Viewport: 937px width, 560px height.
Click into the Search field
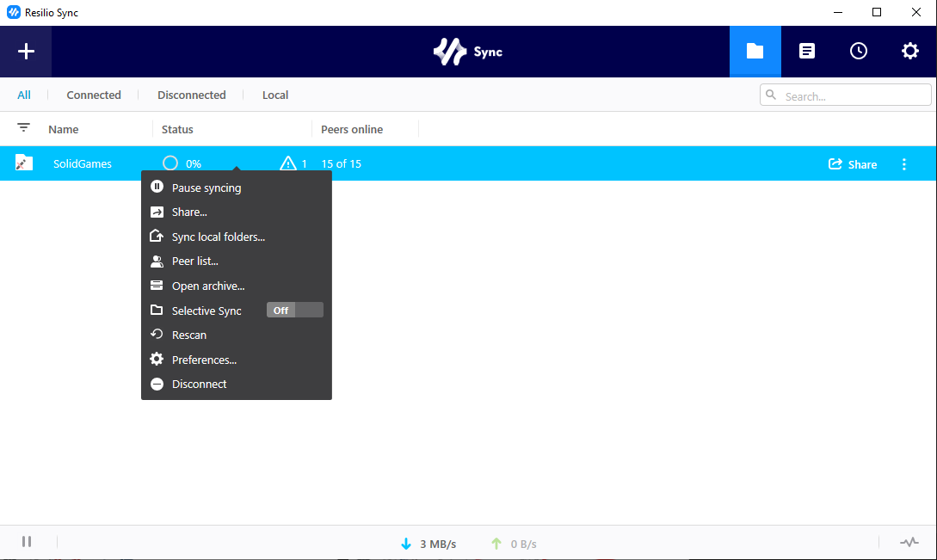845,95
